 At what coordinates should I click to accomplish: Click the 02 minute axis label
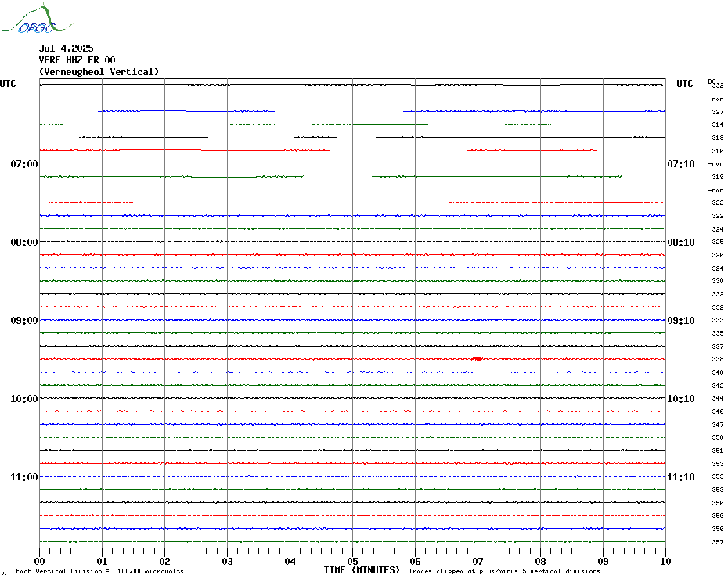[165, 561]
